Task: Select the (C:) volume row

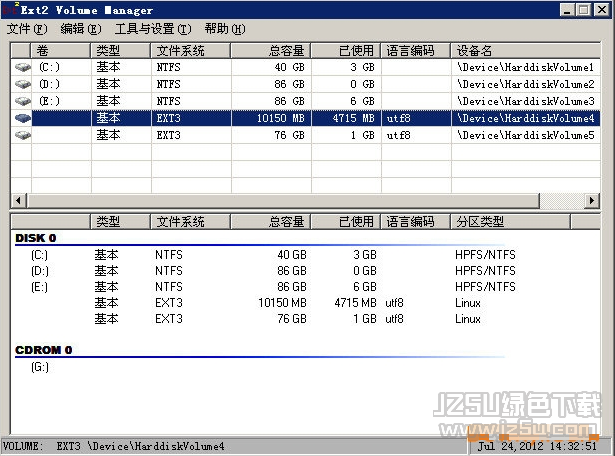Action: point(306,67)
